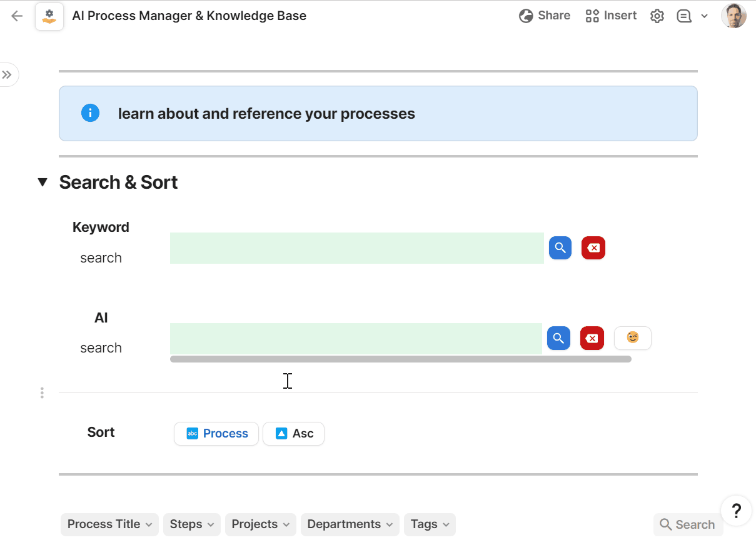Toggle the Process sort field button
756x540 pixels.
[216, 434]
